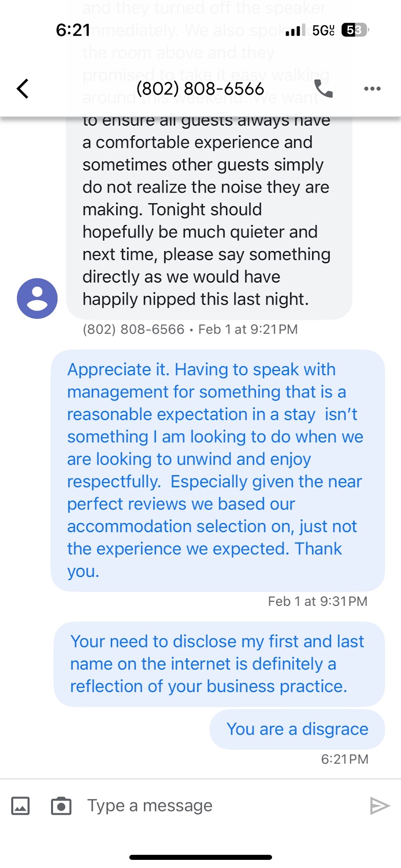Open the image gallery attachment icon
Viewport: 401px width, 868px height.
pos(20,806)
